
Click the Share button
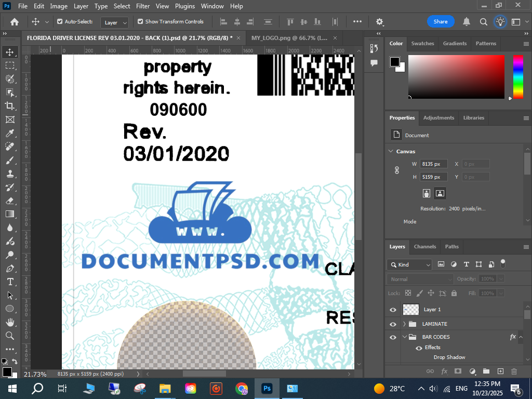pos(441,22)
